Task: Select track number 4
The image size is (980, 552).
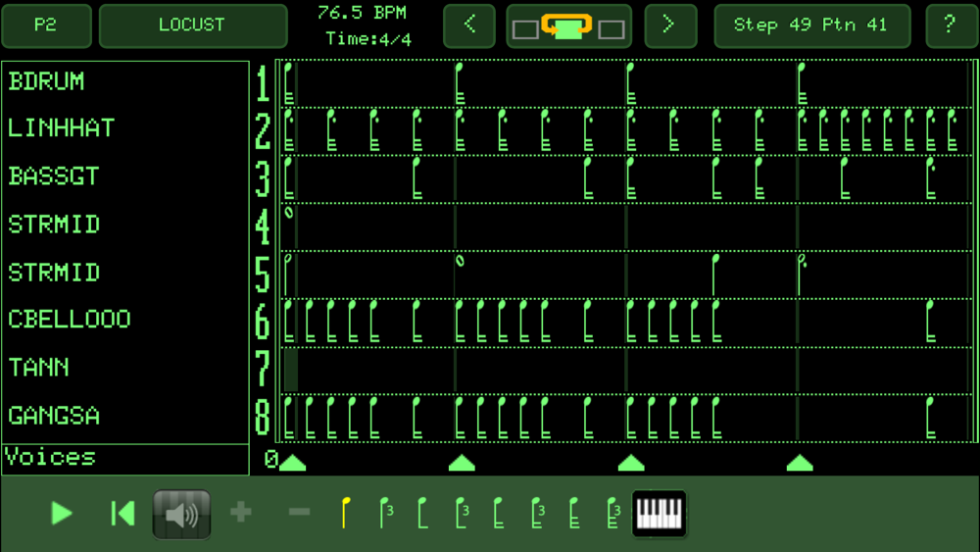Action: pos(263,226)
